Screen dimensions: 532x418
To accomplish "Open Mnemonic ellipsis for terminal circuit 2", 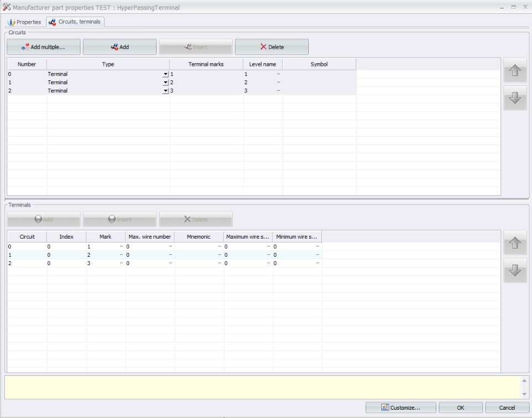I will tap(219, 263).
